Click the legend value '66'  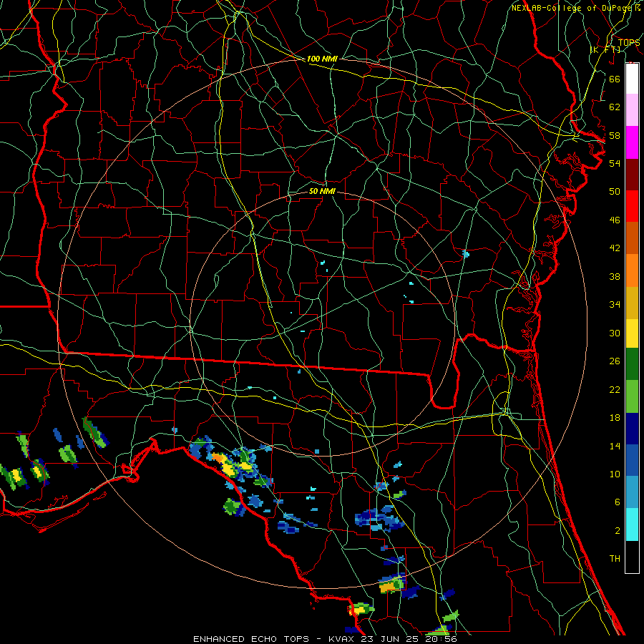coord(615,79)
